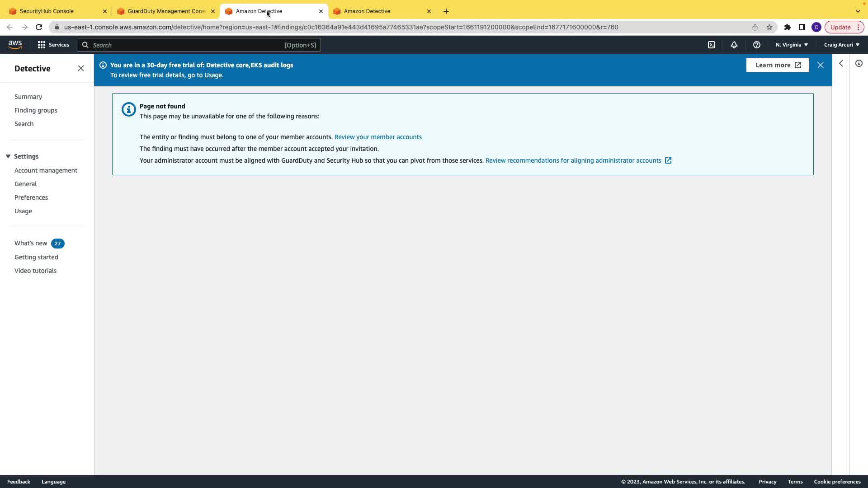Click Learn more button
Screen dimensions: 868x488
(x=778, y=65)
